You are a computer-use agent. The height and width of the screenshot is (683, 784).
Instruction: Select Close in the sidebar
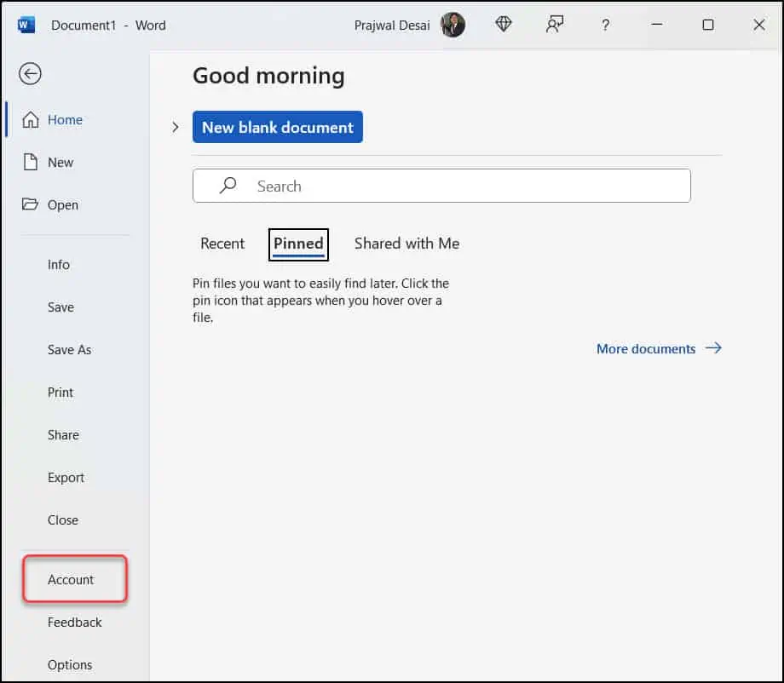coord(63,520)
